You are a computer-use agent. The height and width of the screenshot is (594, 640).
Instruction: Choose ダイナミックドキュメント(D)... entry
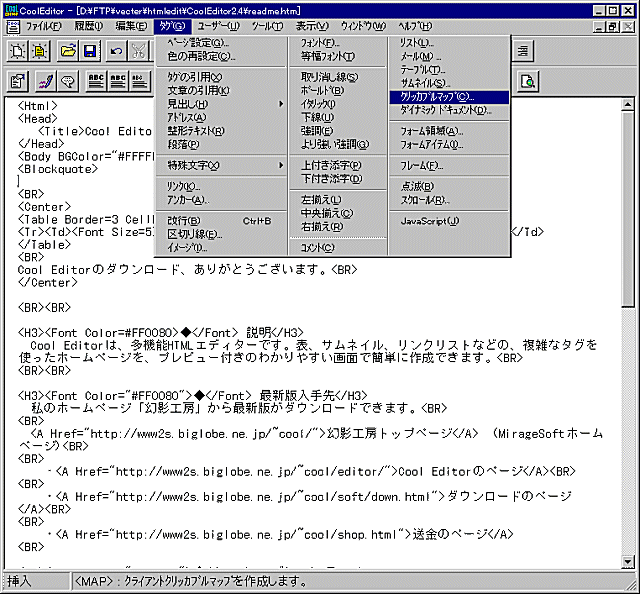point(449,110)
